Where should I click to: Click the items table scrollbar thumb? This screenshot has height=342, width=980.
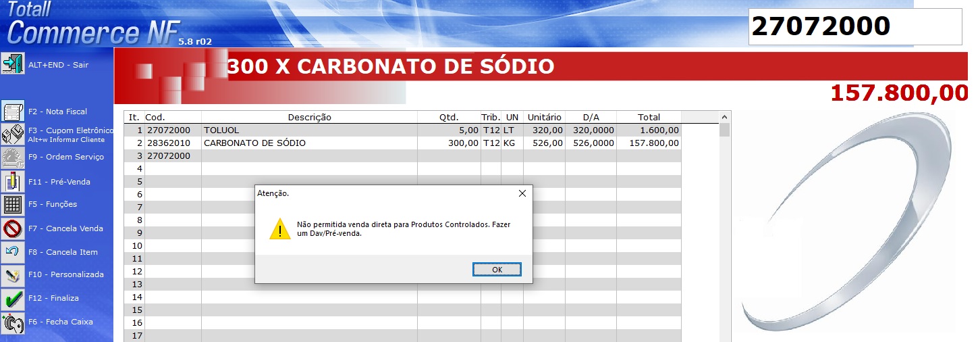pos(725,130)
